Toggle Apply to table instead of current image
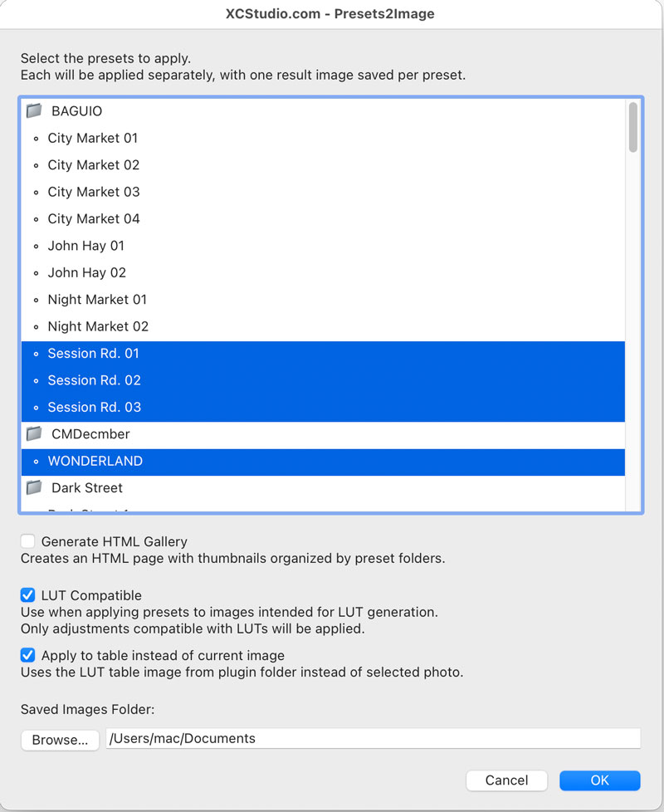This screenshot has width=664, height=812. click(x=28, y=655)
